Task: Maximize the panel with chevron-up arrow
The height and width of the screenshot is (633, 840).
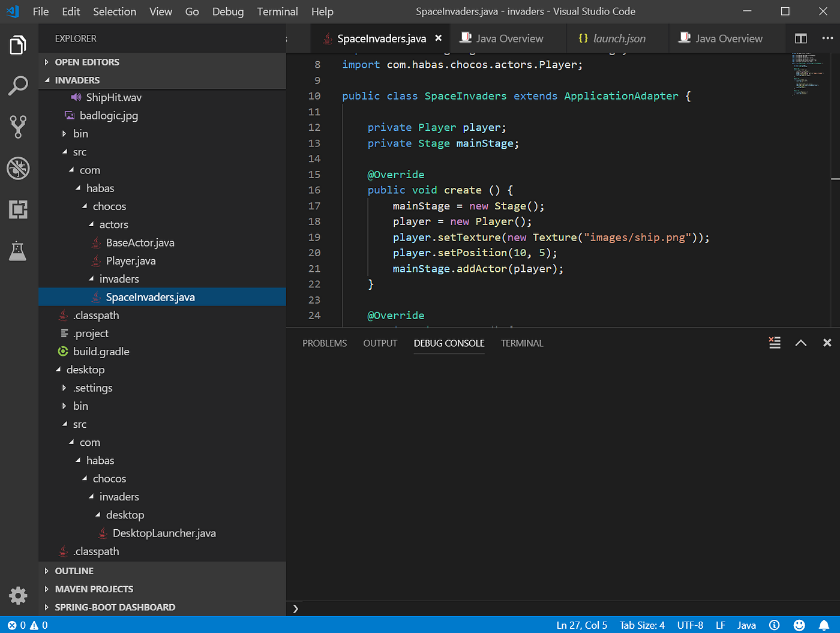Action: [800, 343]
